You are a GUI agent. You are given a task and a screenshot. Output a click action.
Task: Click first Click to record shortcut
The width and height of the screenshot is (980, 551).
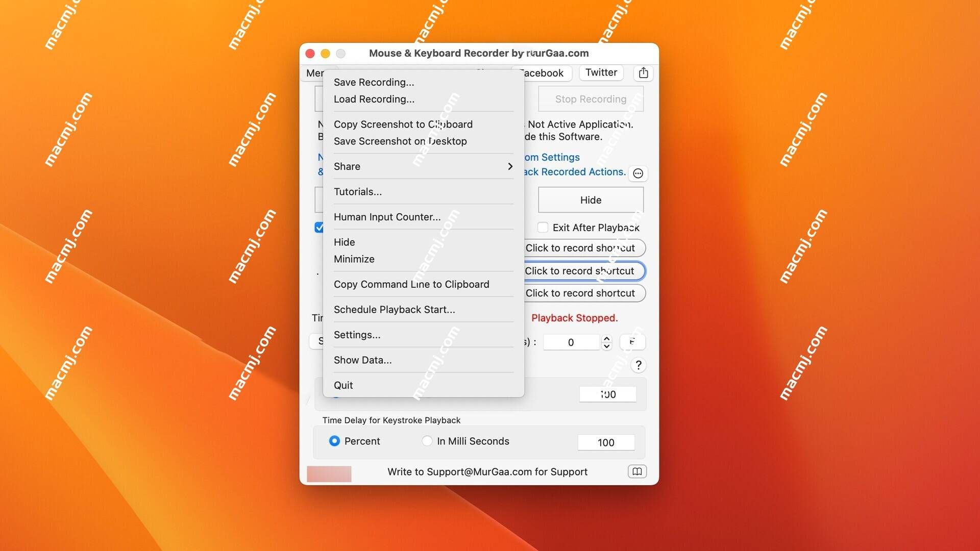[x=579, y=247]
